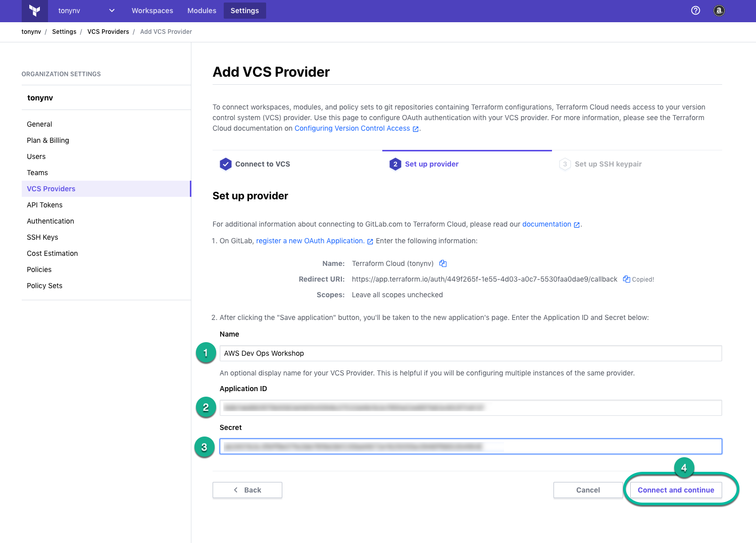Select VCS Providers in sidebar

[x=106, y=189]
